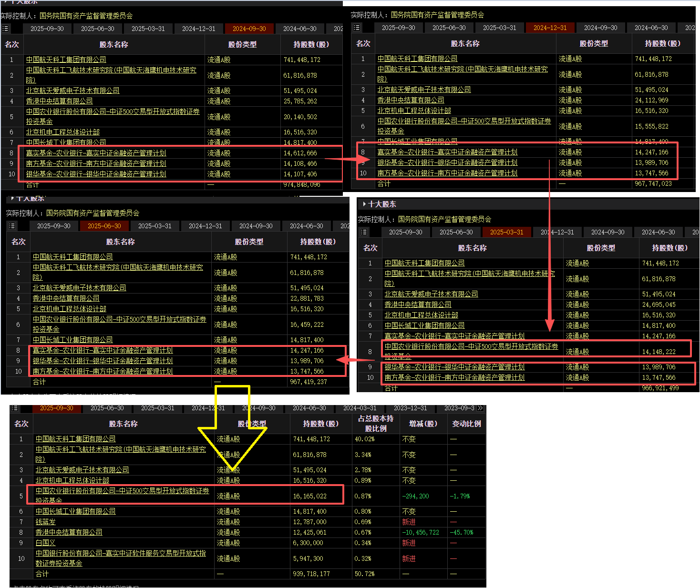Click the double-arrow to show more report dates
Viewport: 700px width, 588px height.
[x=480, y=408]
